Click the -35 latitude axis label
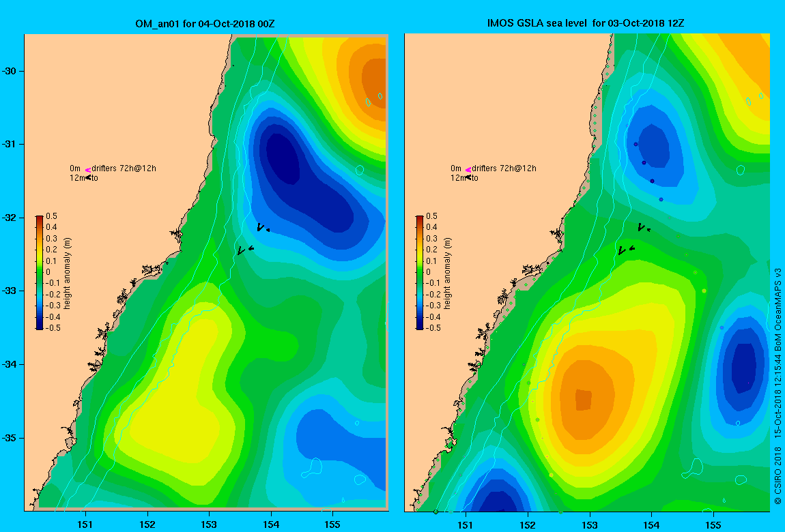 9,438
